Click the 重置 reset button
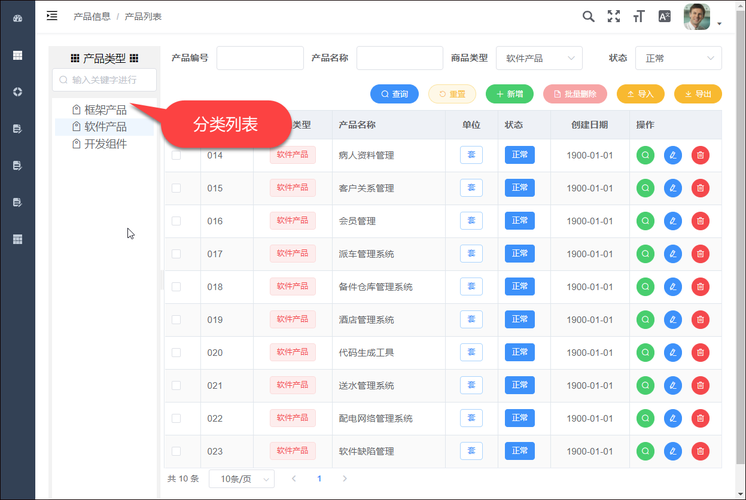This screenshot has height=500, width=746. click(x=452, y=94)
